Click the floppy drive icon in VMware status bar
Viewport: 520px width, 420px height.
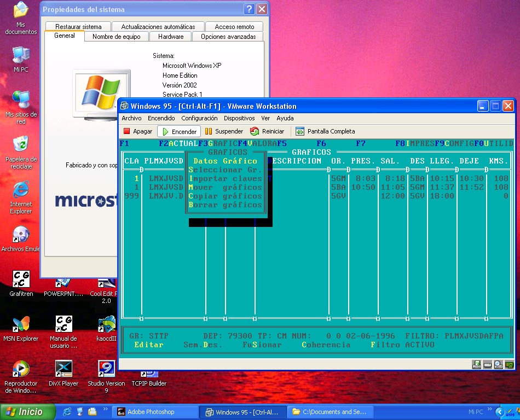pos(477,365)
